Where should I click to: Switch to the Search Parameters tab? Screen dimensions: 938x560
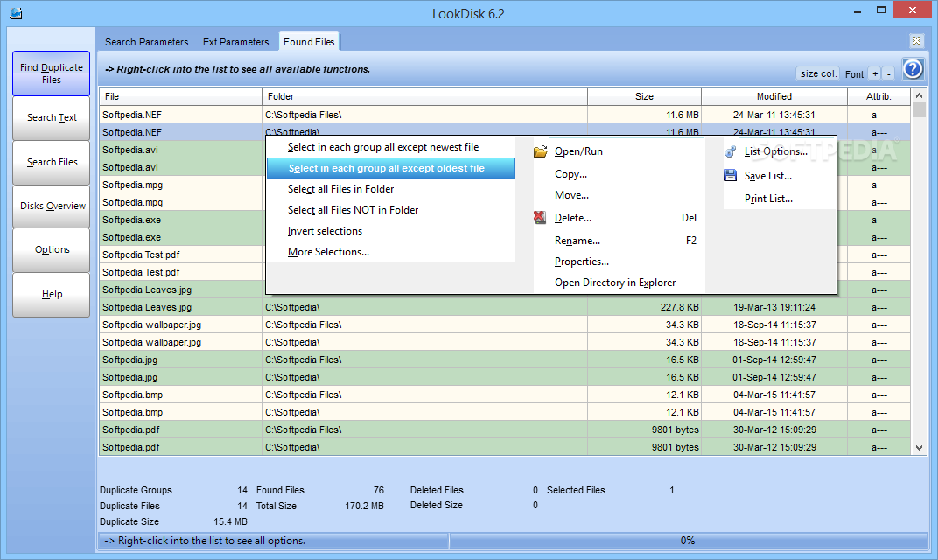[146, 41]
